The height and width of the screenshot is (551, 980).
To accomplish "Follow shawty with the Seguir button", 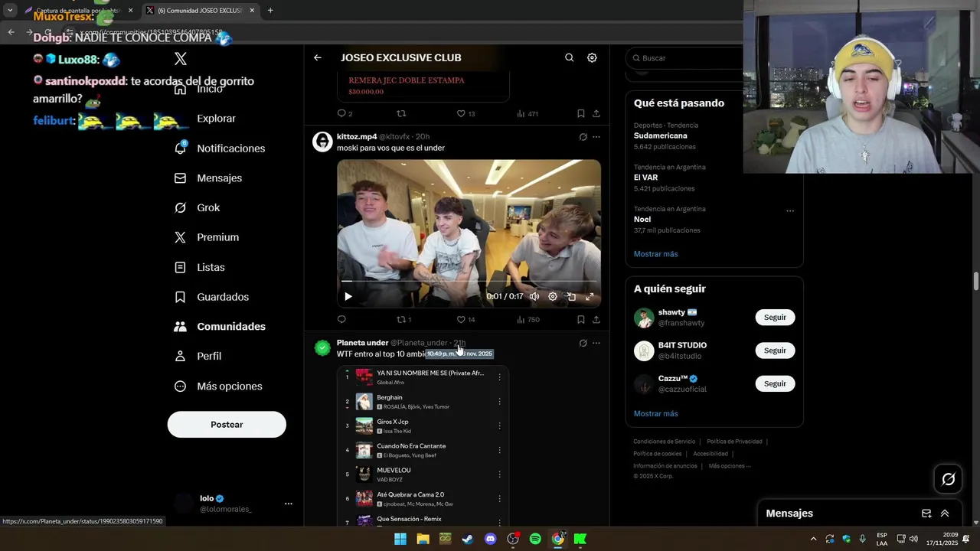I will [775, 318].
